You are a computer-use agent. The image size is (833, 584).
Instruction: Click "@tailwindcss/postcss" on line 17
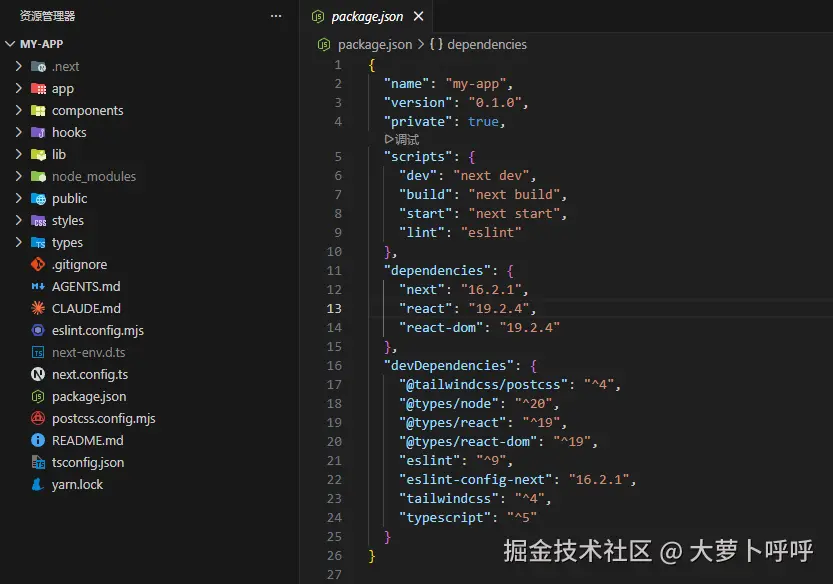[483, 385]
